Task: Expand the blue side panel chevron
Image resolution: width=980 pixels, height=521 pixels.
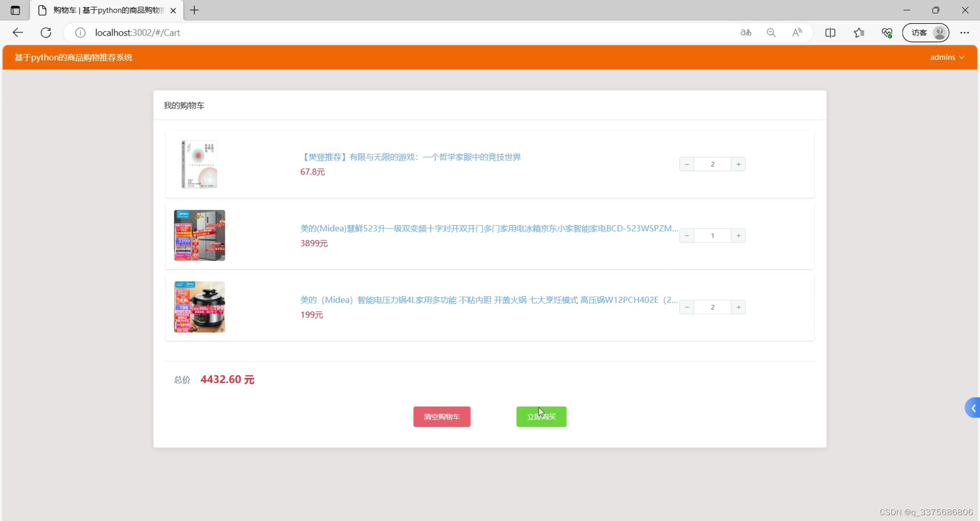Action: click(973, 408)
